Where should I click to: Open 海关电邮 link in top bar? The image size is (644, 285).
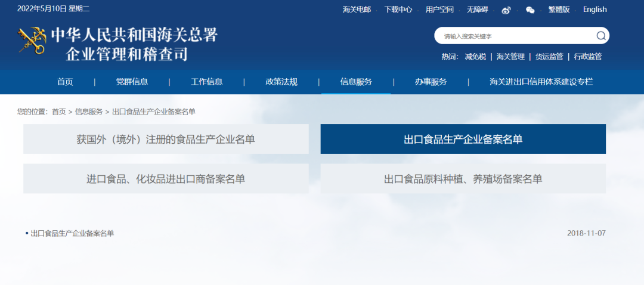(x=357, y=10)
